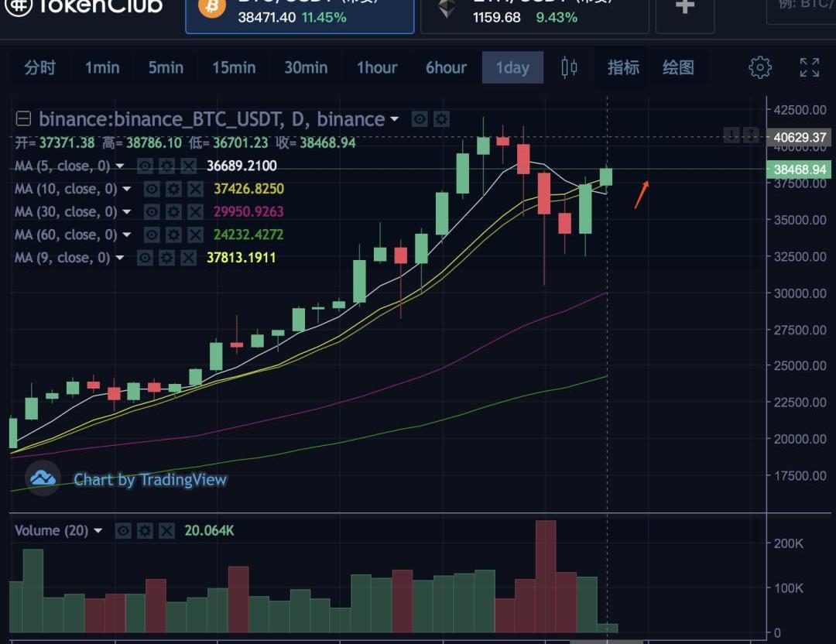Remove the Volume (20) indicator
The width and height of the screenshot is (836, 644).
166,531
